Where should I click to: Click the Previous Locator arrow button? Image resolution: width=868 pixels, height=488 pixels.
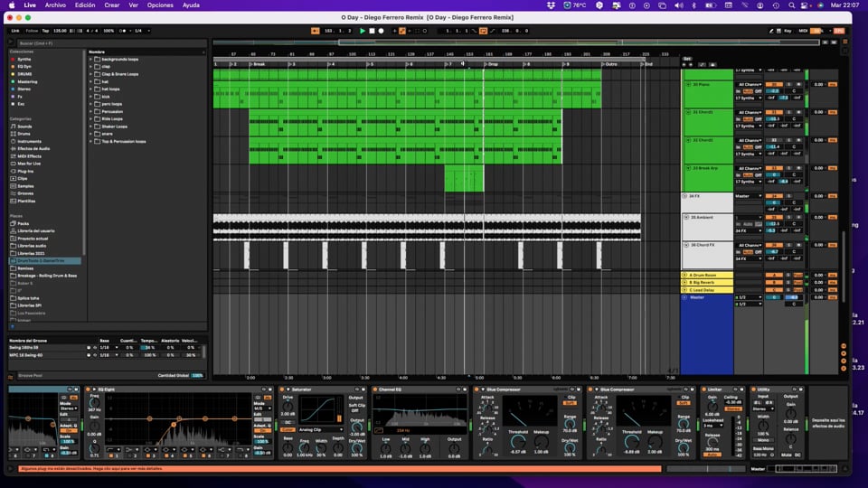tap(684, 65)
